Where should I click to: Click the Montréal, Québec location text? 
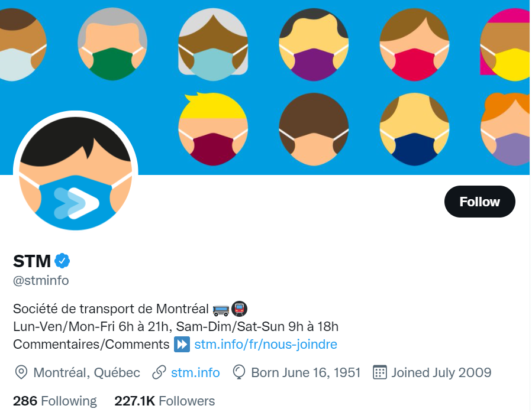click(x=86, y=372)
